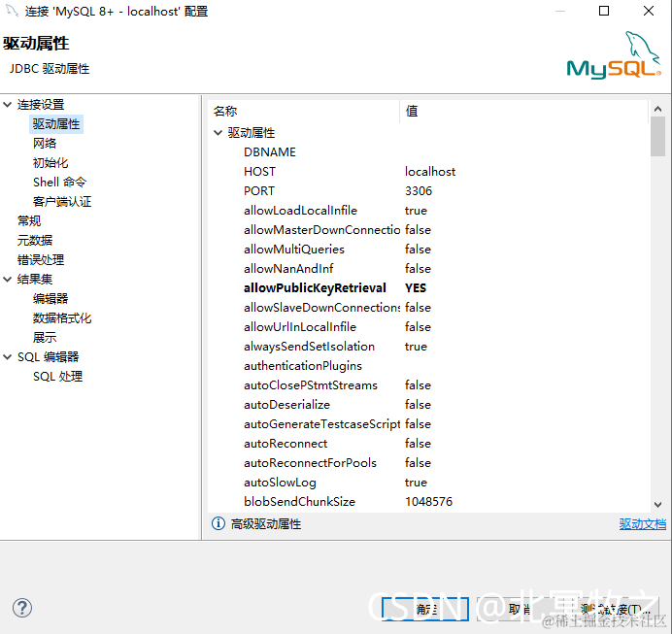The width and height of the screenshot is (672, 634).
Task: Click the 值 column header
Action: tap(523, 112)
